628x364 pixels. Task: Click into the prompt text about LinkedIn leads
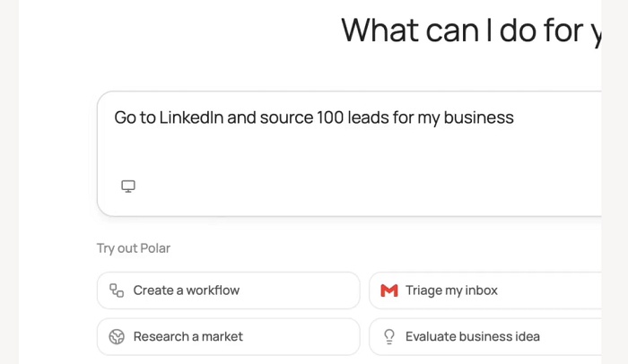pos(314,117)
